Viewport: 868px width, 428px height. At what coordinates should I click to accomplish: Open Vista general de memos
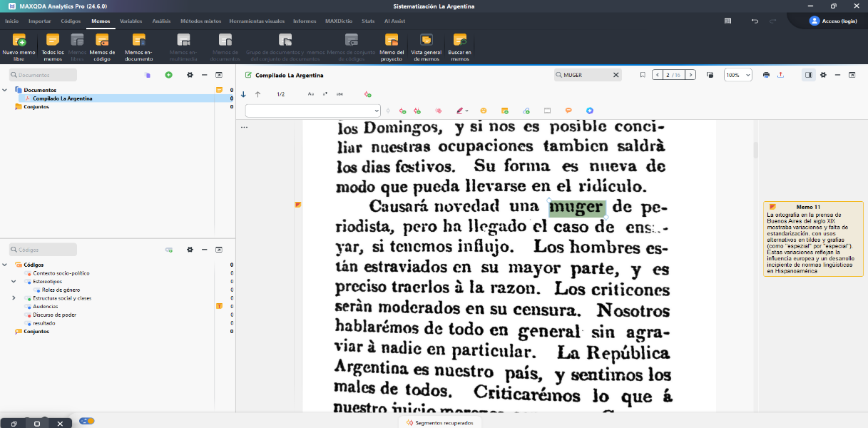(426, 47)
